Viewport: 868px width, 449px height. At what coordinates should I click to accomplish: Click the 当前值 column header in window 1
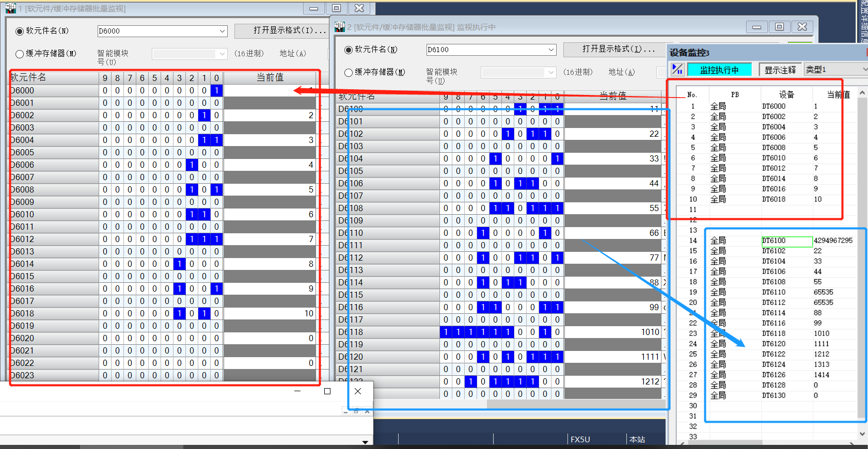270,77
